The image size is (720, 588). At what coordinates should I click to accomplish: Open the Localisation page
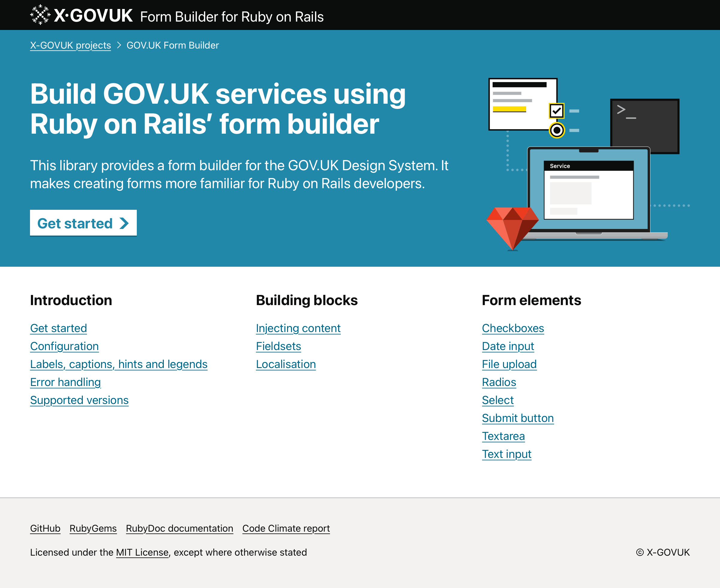pos(286,364)
